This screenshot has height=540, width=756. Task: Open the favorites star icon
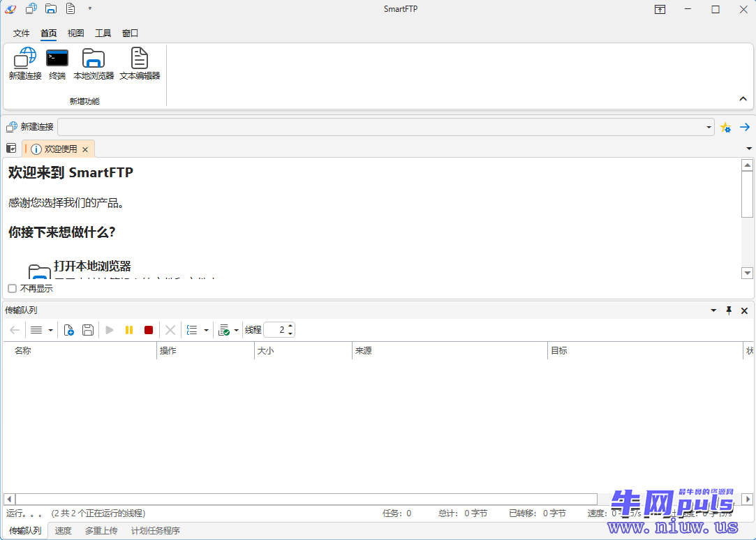pyautogui.click(x=725, y=127)
